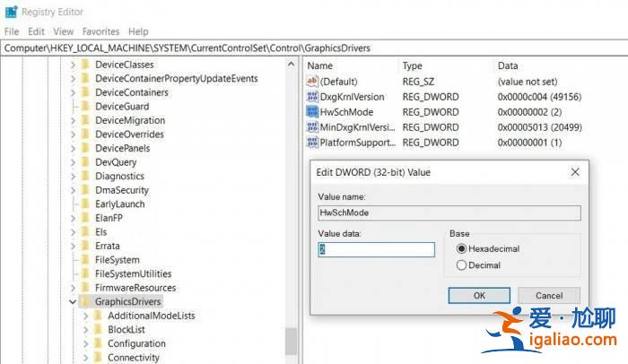Click the (Default) string value icon
The height and width of the screenshot is (364, 628).
tap(312, 82)
